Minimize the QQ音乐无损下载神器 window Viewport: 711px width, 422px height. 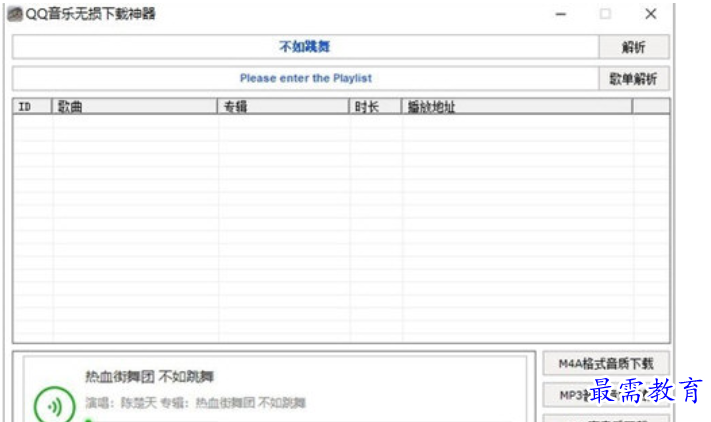tap(561, 14)
